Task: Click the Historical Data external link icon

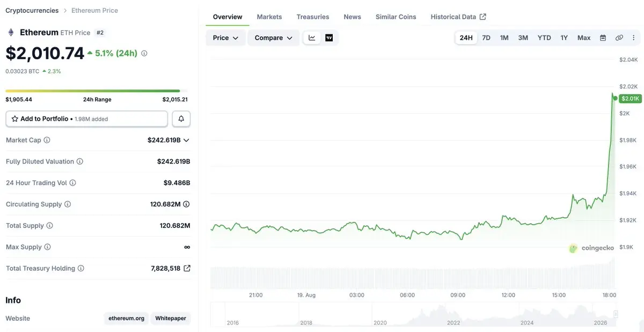Action: coord(482,17)
